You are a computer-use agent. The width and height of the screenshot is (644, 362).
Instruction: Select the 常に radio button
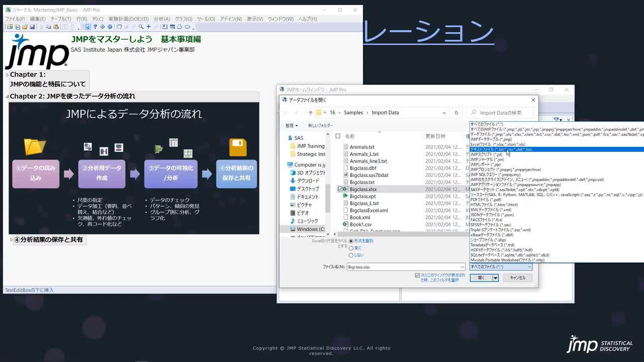351,248
